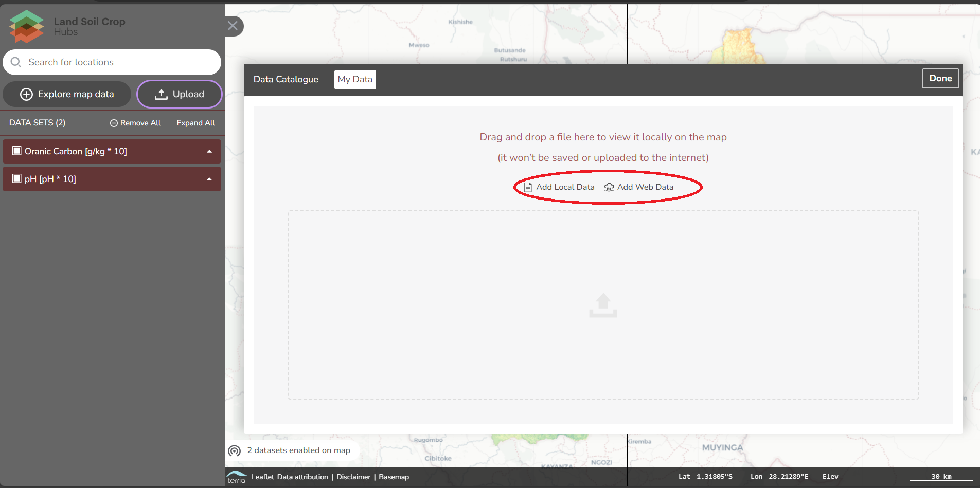Click the Upload arrow icon
This screenshot has height=488, width=980.
[161, 94]
